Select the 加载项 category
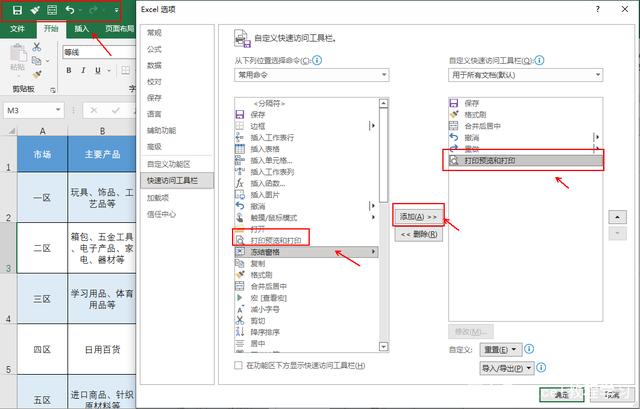The image size is (640, 409). pos(177,198)
